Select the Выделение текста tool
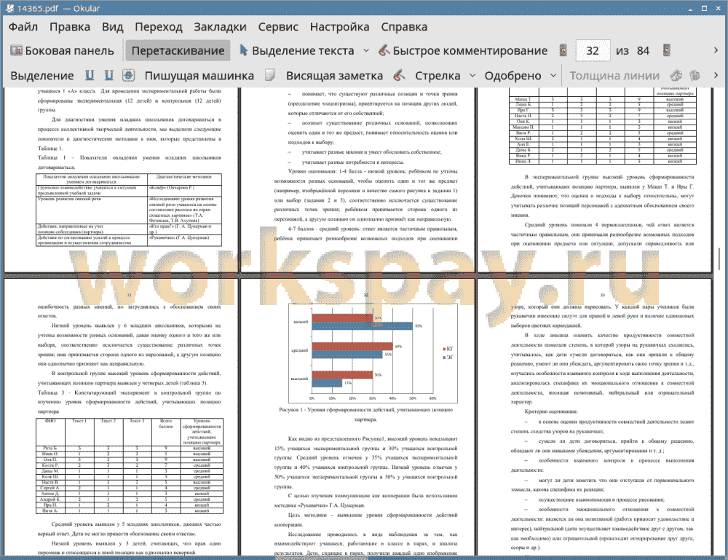 (297, 51)
